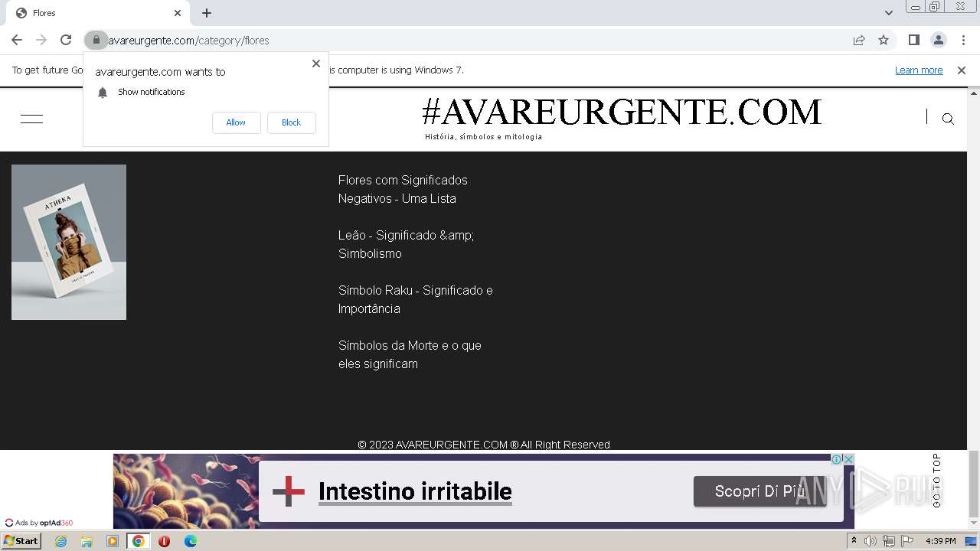Open the Opera taskbar icon
Image resolution: width=980 pixels, height=551 pixels.
click(164, 541)
